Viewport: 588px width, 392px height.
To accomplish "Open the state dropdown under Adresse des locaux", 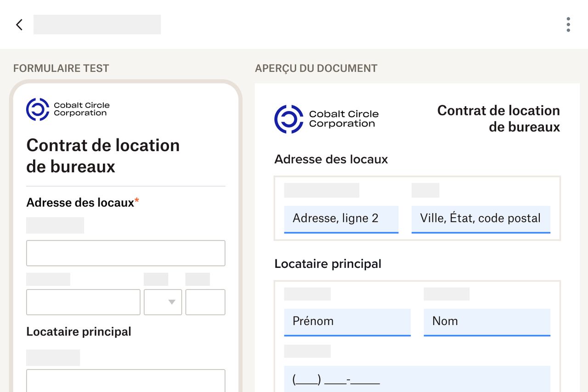I will [163, 302].
